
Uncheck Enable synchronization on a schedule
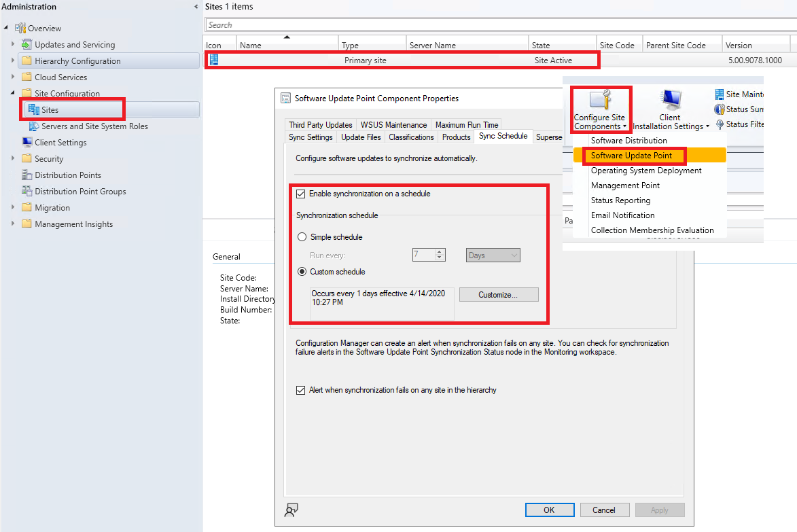pos(301,194)
